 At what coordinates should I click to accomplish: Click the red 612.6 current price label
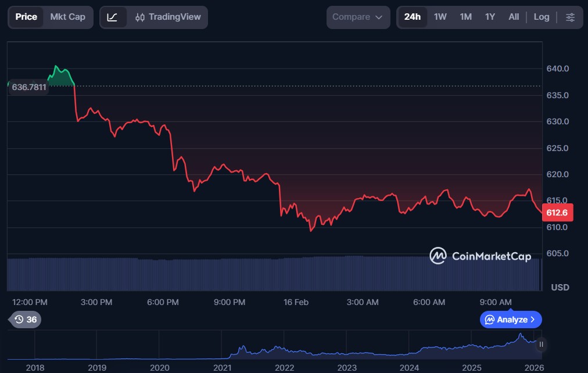pyautogui.click(x=557, y=213)
